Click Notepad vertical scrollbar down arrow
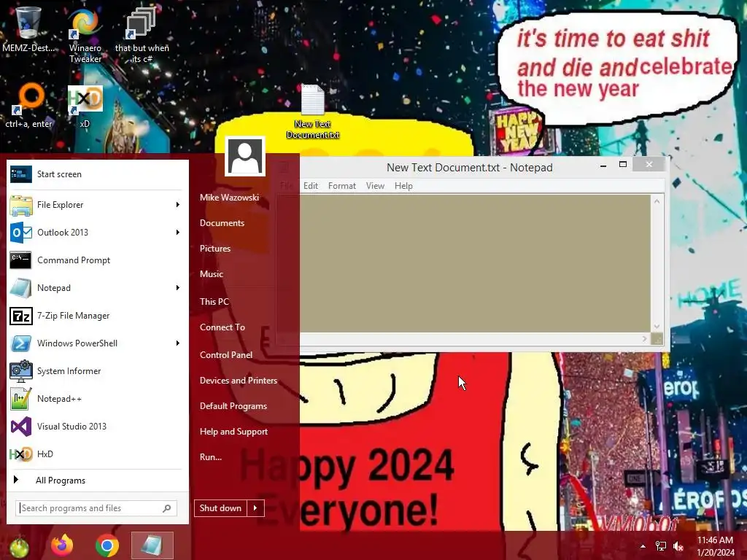The width and height of the screenshot is (747, 560). 657,326
